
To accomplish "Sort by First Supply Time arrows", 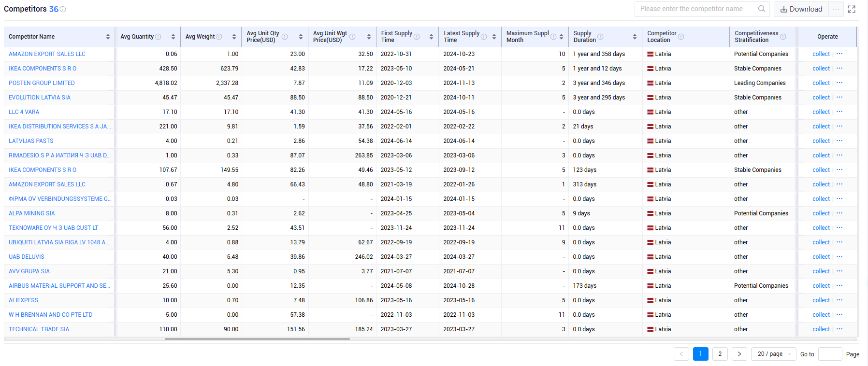I will (x=431, y=37).
